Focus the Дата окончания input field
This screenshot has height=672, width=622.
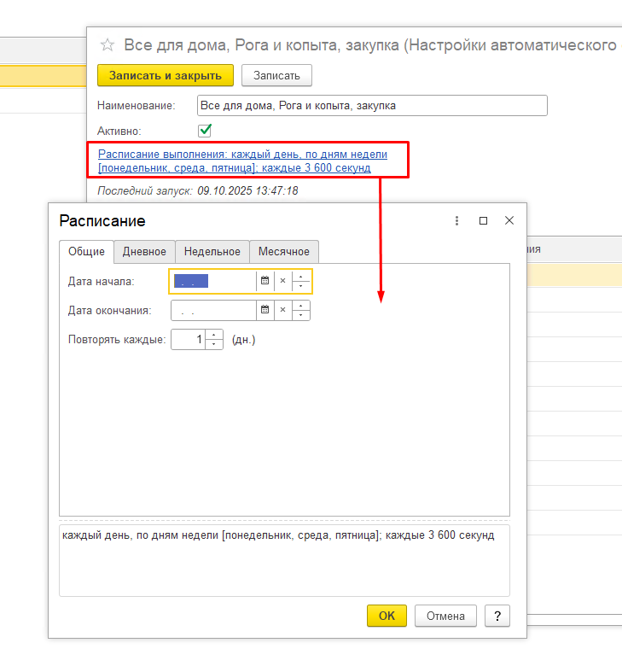click(213, 310)
